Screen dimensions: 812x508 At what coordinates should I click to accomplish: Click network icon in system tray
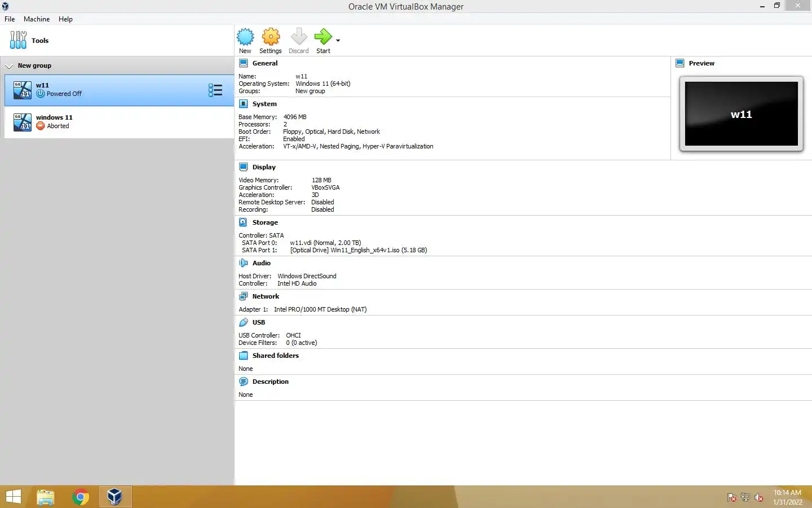[745, 497]
